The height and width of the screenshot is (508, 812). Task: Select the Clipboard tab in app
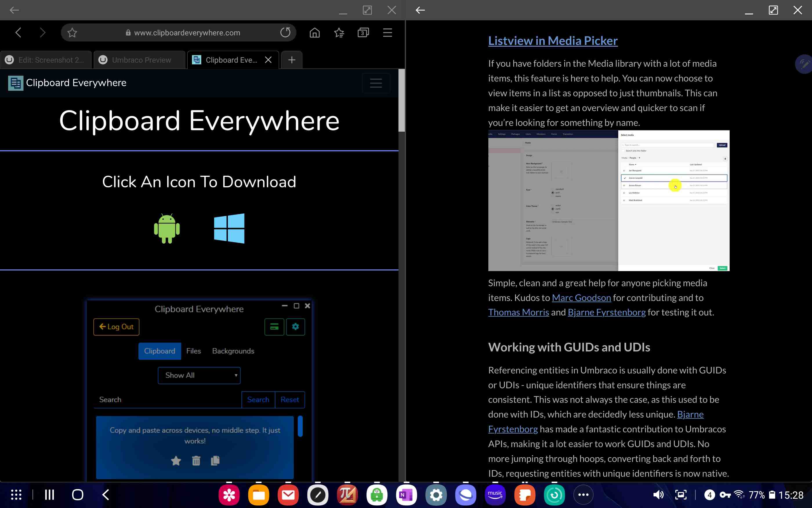pos(159,351)
